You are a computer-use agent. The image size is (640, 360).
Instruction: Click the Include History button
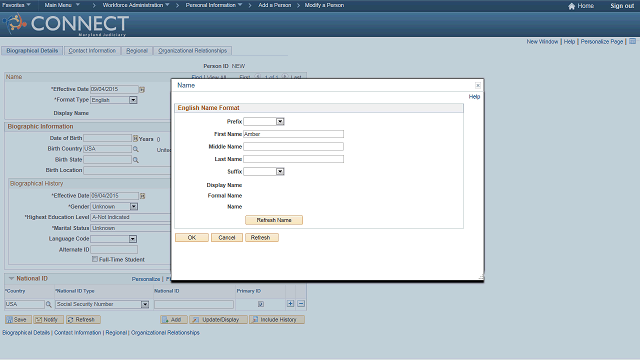pyautogui.click(x=277, y=320)
